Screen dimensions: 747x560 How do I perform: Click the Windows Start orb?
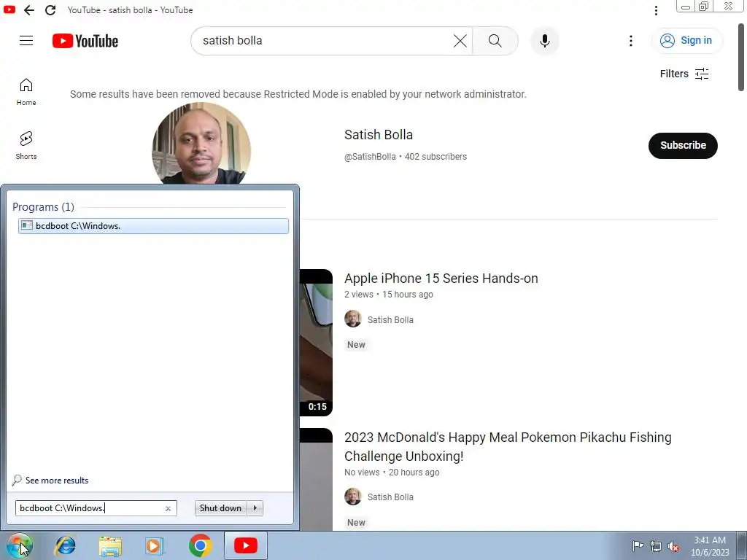pyautogui.click(x=19, y=545)
